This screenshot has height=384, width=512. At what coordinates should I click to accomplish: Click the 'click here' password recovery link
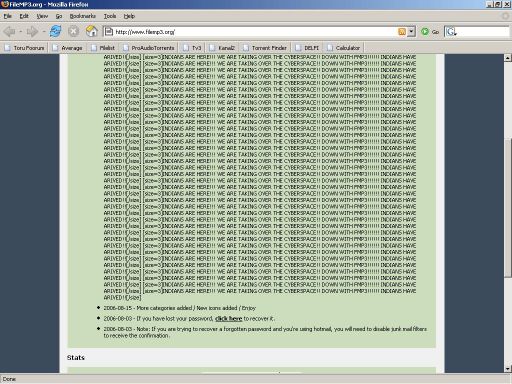[229, 318]
